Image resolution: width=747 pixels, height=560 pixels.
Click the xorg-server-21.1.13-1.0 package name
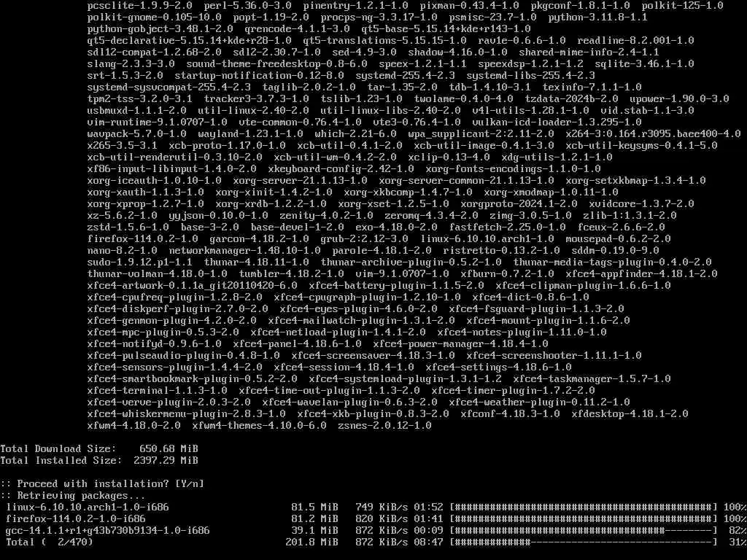tap(300, 181)
